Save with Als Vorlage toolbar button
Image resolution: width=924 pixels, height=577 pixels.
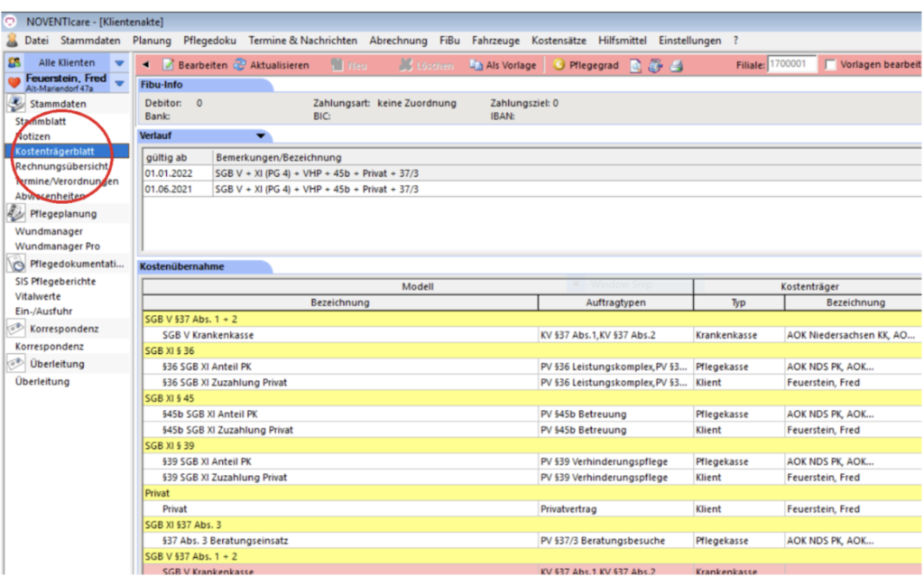tap(503, 65)
